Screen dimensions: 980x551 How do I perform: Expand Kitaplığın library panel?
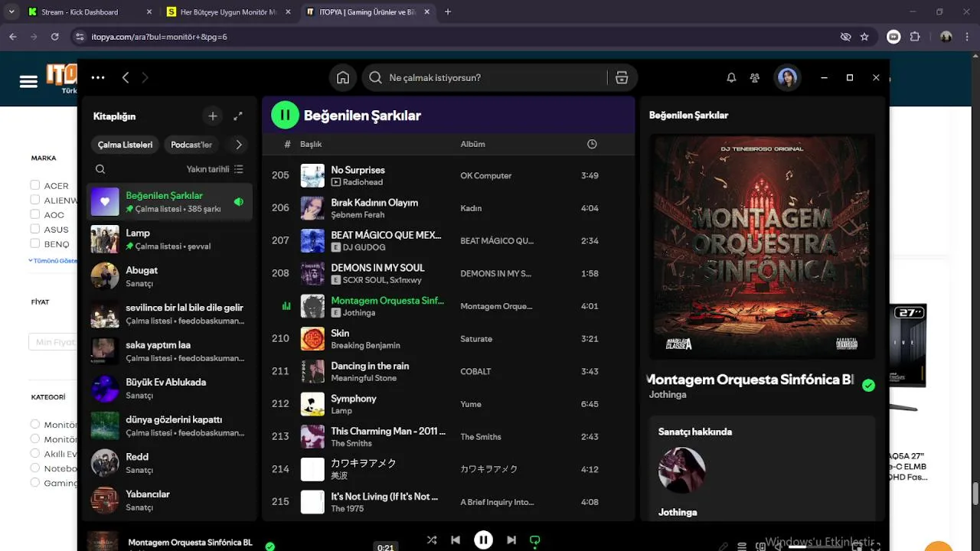[238, 116]
